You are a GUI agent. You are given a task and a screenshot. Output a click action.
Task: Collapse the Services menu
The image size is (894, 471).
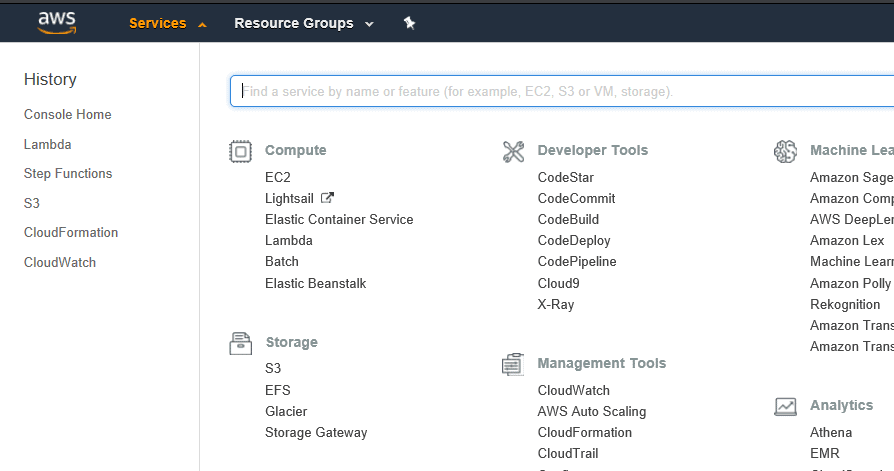coord(167,23)
